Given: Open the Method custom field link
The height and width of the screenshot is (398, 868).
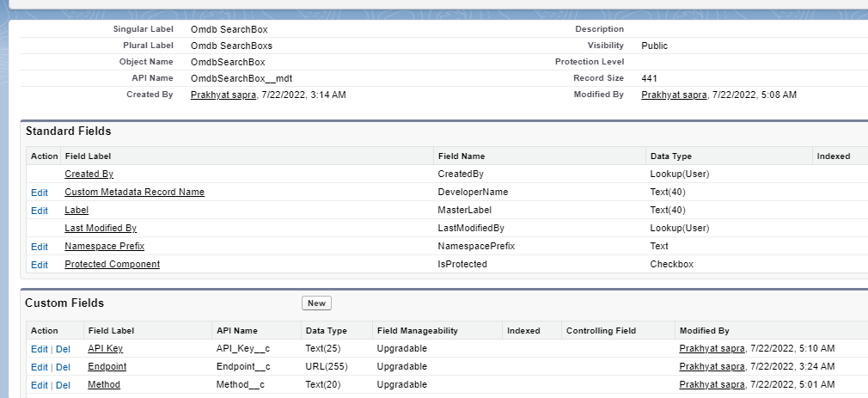Looking at the screenshot, I should 104,384.
